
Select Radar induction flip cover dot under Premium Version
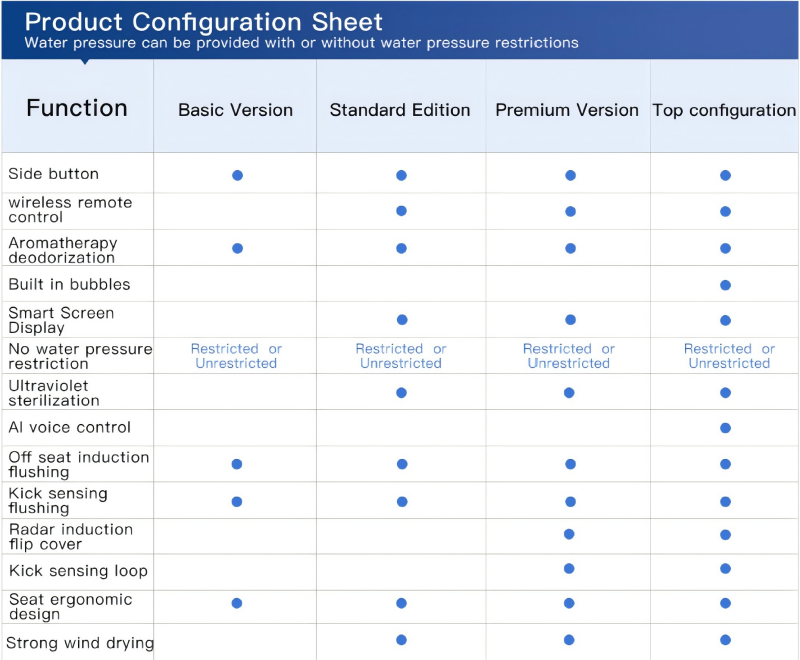tap(569, 533)
